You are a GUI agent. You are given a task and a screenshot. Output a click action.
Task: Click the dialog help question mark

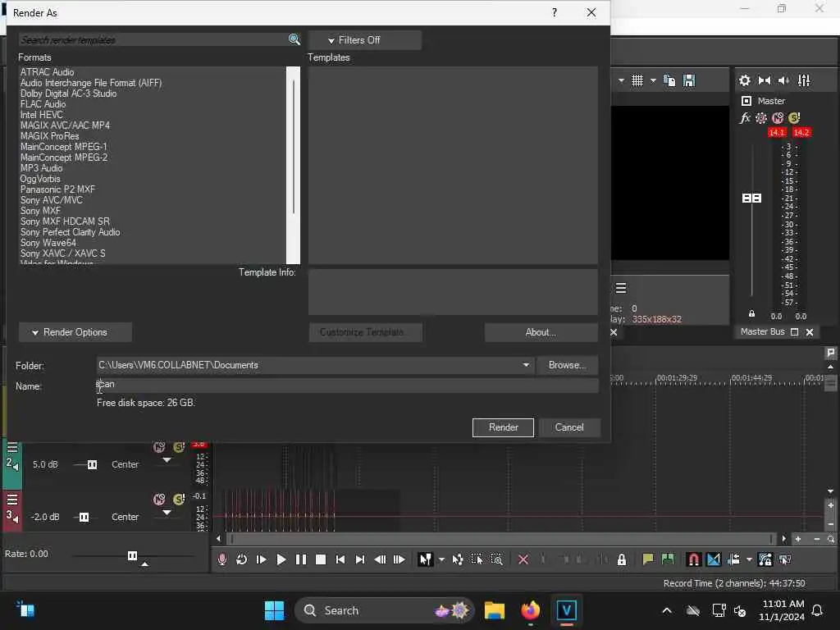555,12
